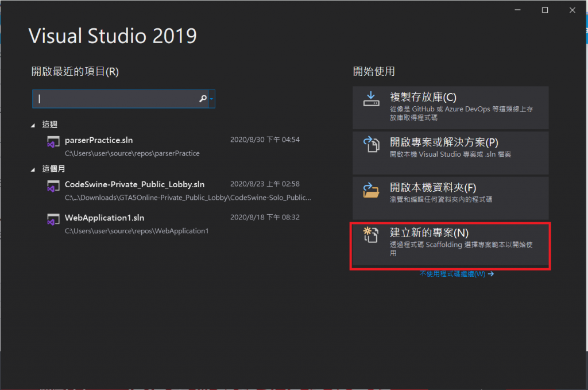Click date 2020/8/23 上午 02:58

tap(265, 184)
